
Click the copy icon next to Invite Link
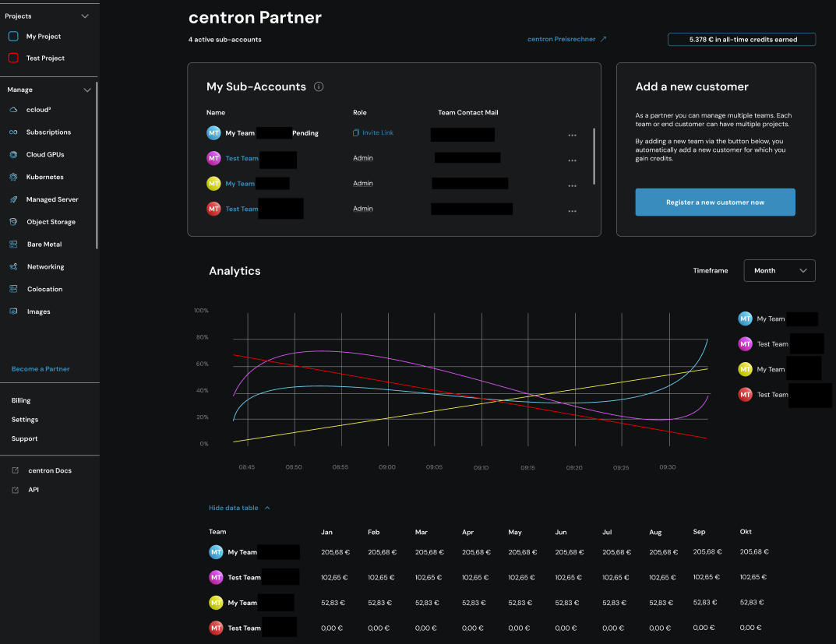(x=355, y=132)
